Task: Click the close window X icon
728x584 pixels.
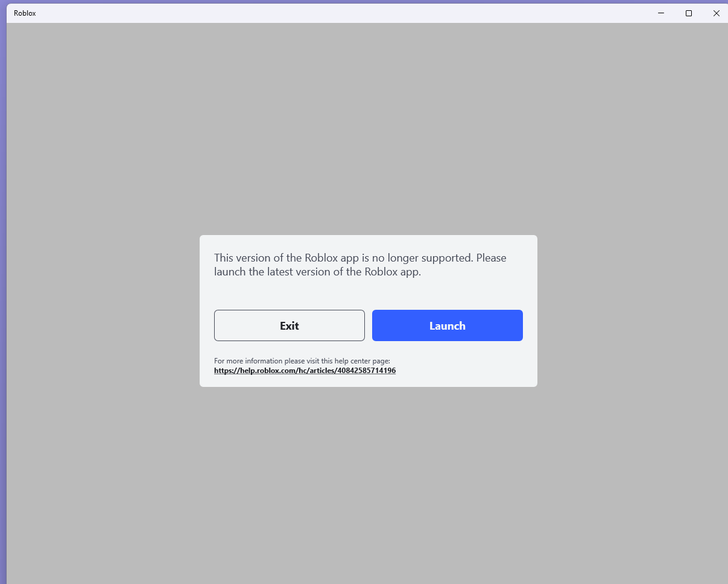Action: pos(716,13)
